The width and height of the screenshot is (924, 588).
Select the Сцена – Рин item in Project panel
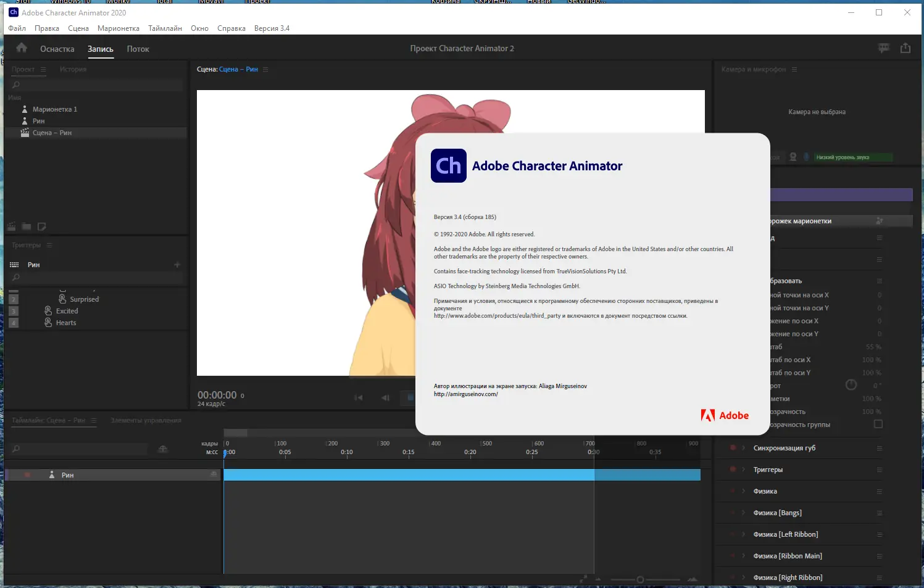click(52, 132)
